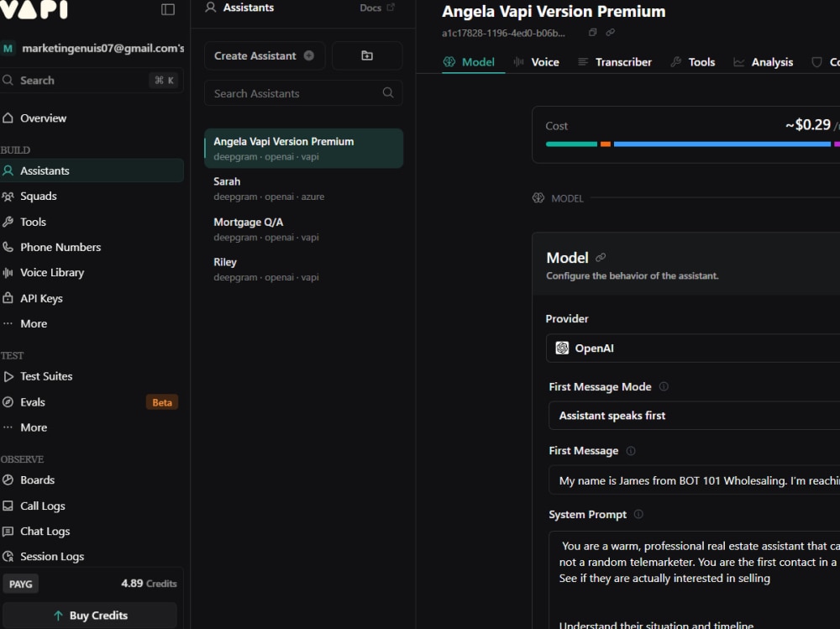Image resolution: width=840 pixels, height=629 pixels.
Task: Open Chat Logs
Action: point(92,532)
